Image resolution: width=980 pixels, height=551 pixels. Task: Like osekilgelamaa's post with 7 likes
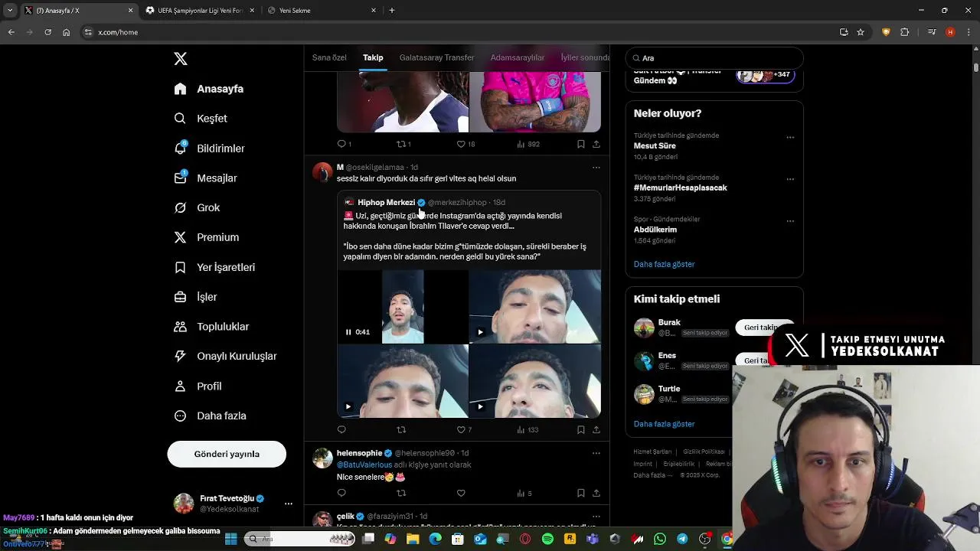(461, 430)
